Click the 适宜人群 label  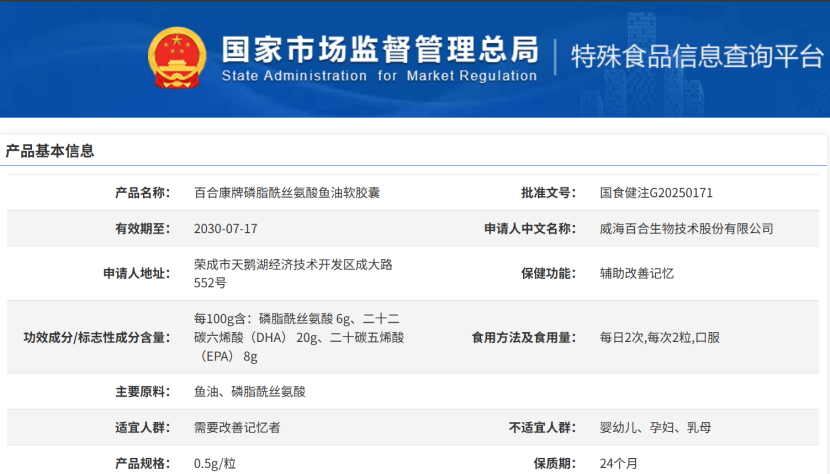[x=143, y=427]
